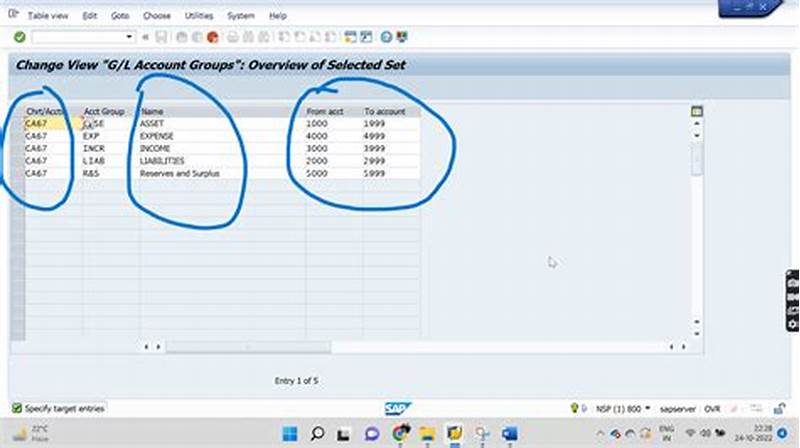Open the table settings icon above the scrollbar

[696, 111]
